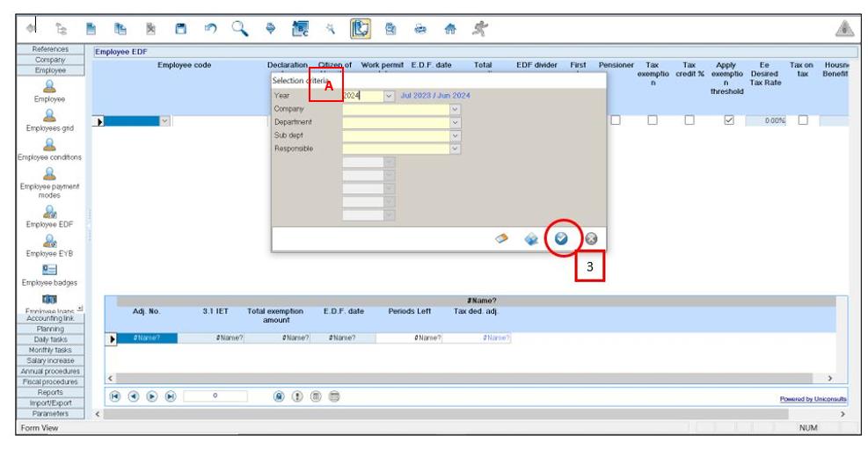This screenshot has height=450, width=868.
Task: Click the record number input field
Action: click(215, 396)
